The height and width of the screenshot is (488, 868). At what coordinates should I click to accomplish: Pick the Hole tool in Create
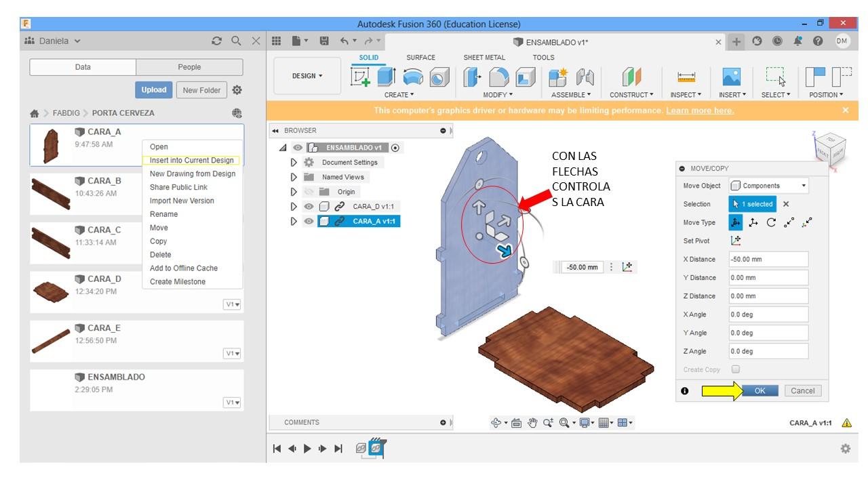pyautogui.click(x=439, y=77)
